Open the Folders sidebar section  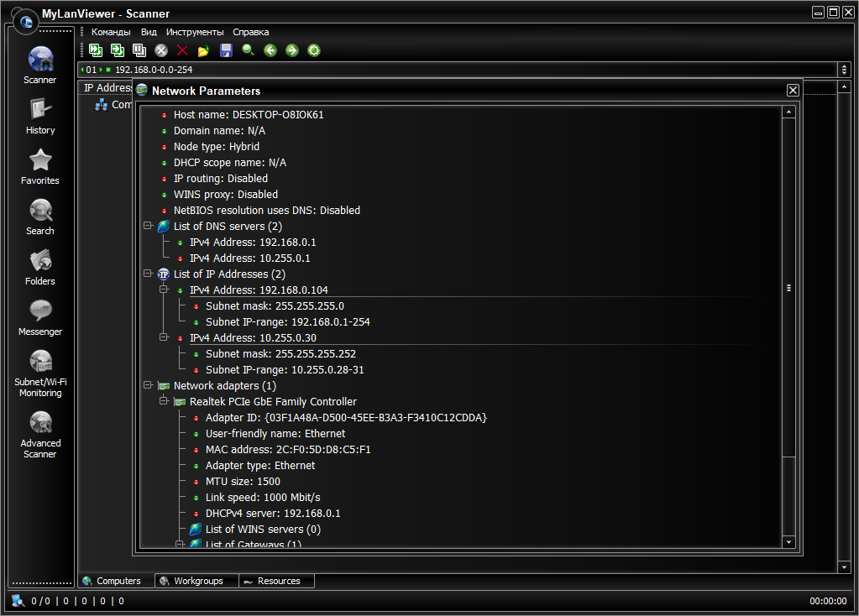40,267
